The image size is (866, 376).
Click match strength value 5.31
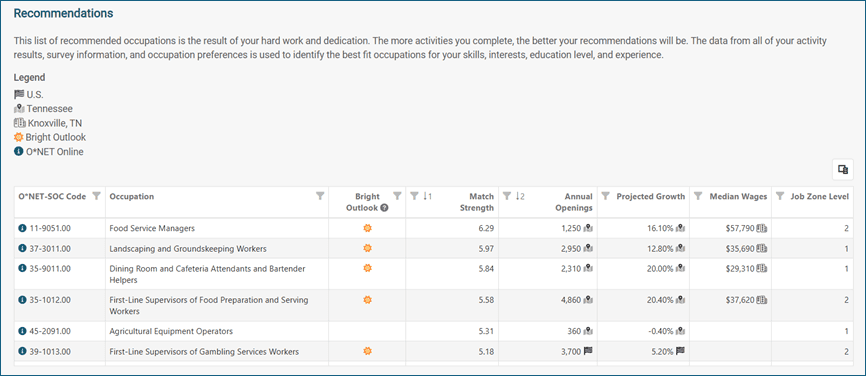tap(485, 331)
